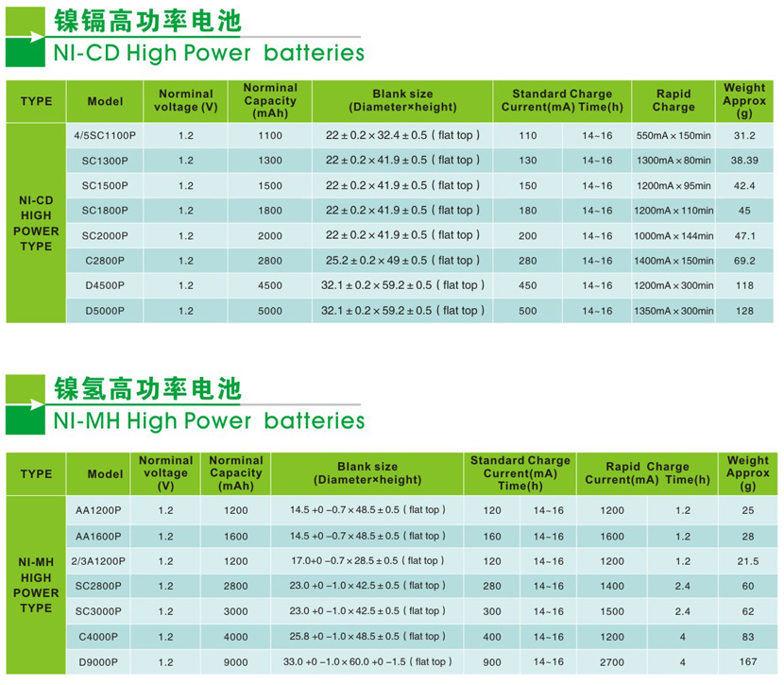Image resolution: width=784 pixels, height=685 pixels.
Task: Click rapid charge value 550mA × 150min
Action: (673, 135)
